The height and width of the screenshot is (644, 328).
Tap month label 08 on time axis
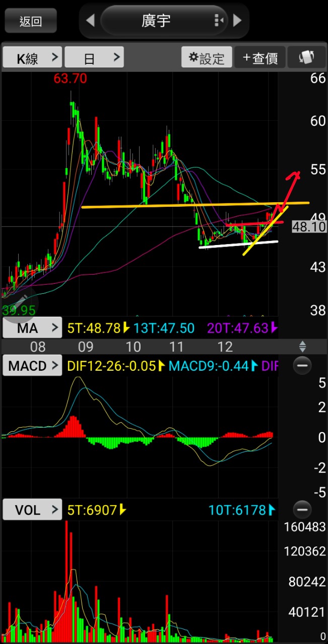click(x=38, y=346)
